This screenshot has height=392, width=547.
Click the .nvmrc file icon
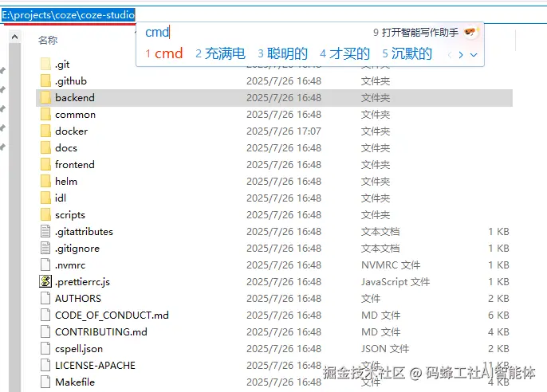click(x=45, y=265)
